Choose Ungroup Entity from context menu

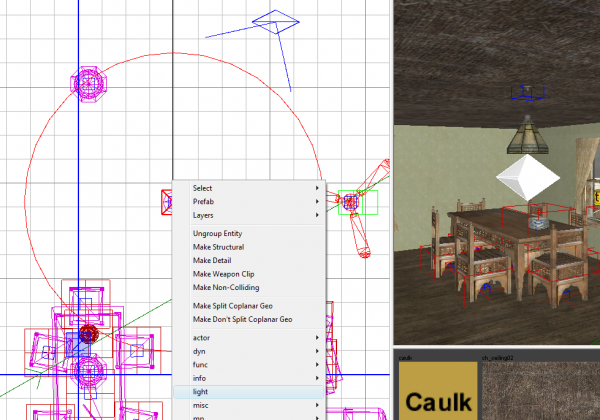click(249, 233)
